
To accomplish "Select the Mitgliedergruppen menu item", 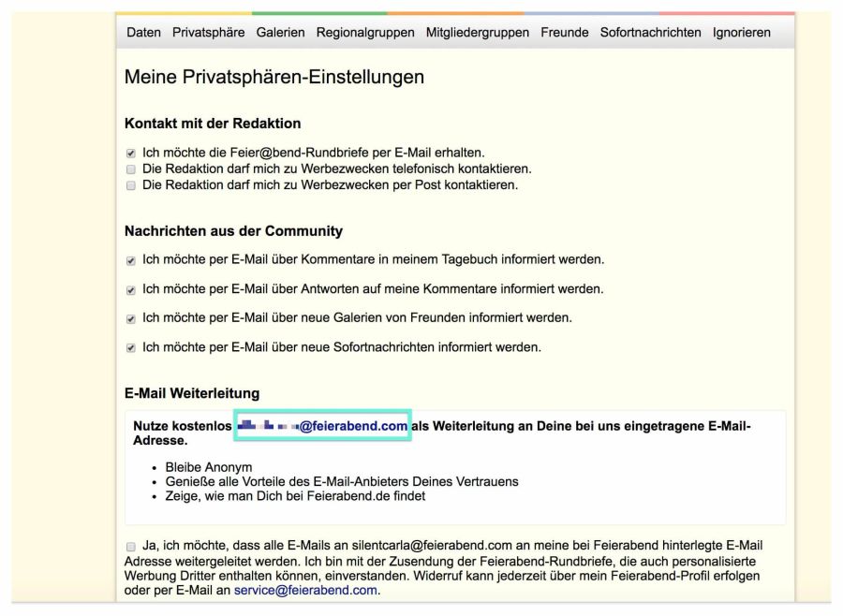I will click(478, 31).
